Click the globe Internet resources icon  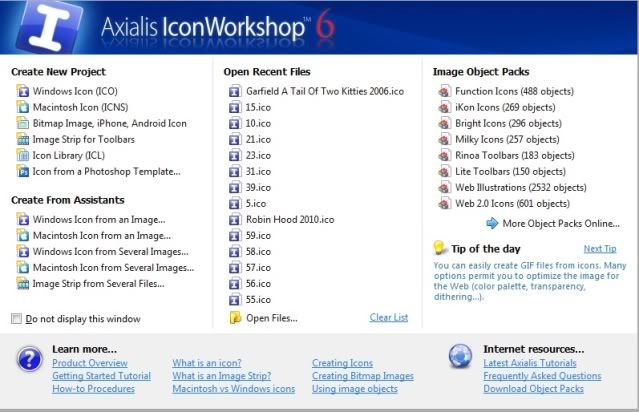pyautogui.click(x=461, y=355)
